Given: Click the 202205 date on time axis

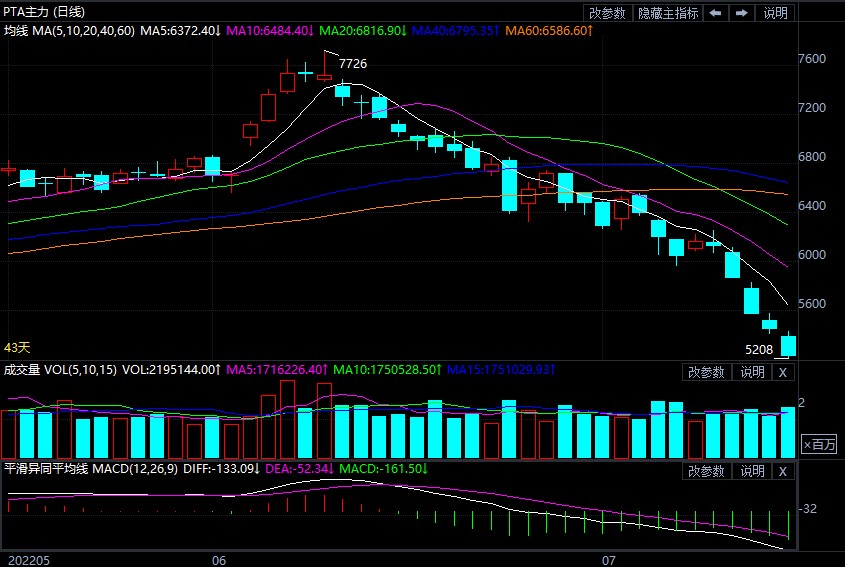Looking at the screenshot, I should (x=27, y=559).
